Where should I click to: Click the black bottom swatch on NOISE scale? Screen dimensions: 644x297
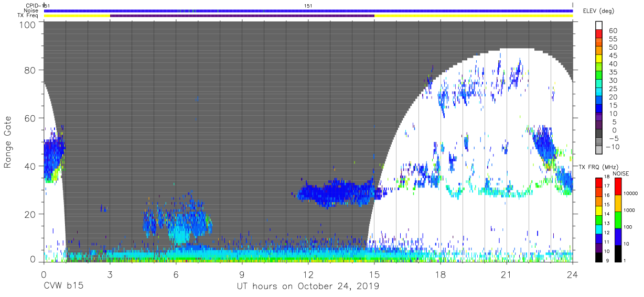tap(618, 252)
